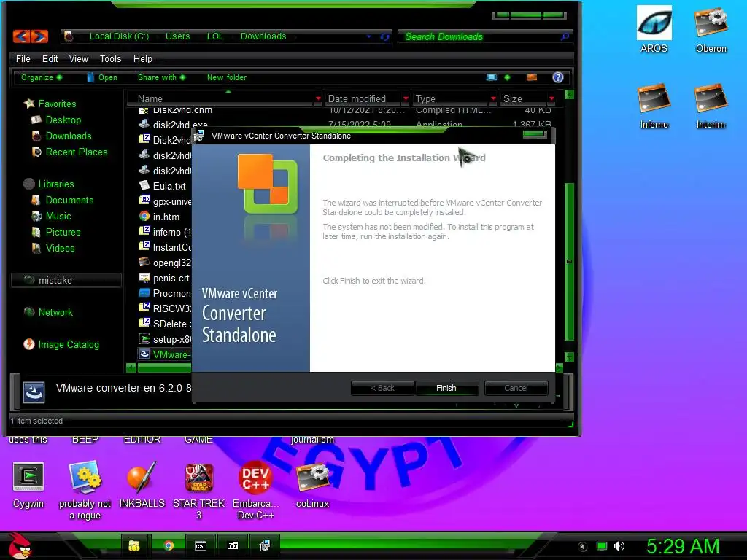Image resolution: width=747 pixels, height=560 pixels.
Task: Click the Cancel button in the installer dialog
Action: [x=516, y=388]
